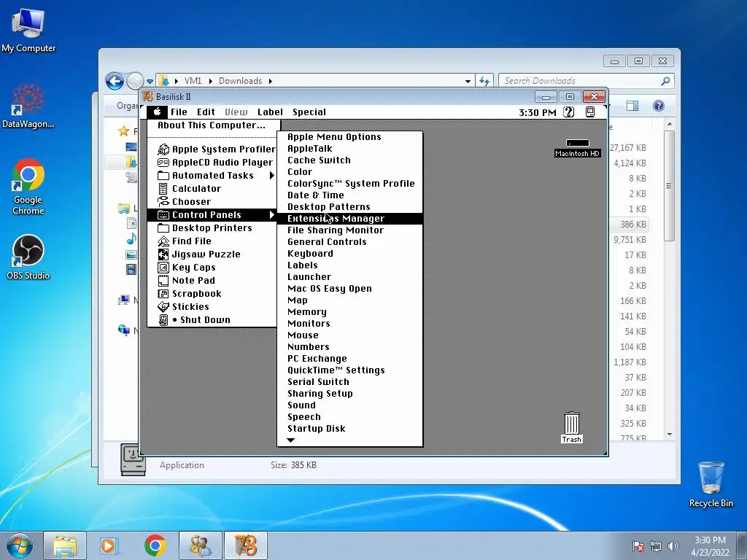Viewport: 747px width, 560px height.
Task: Expand the VM1 breadcrumb arrow
Action: coord(211,81)
